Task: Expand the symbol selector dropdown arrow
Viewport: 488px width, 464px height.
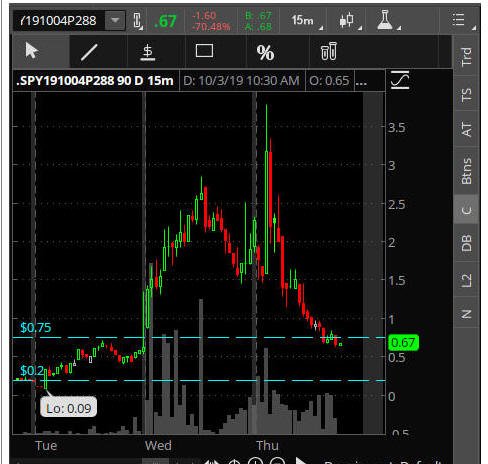Action: 115,20
